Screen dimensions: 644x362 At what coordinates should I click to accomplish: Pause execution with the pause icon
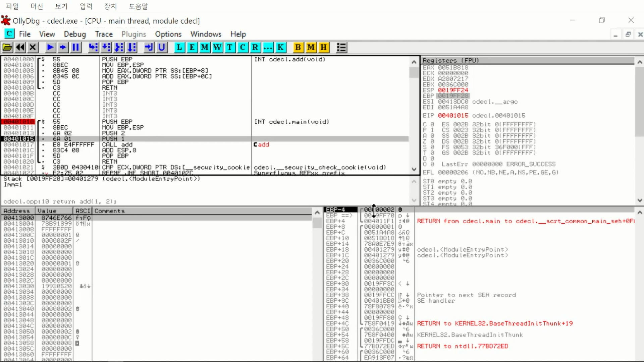coord(76,47)
